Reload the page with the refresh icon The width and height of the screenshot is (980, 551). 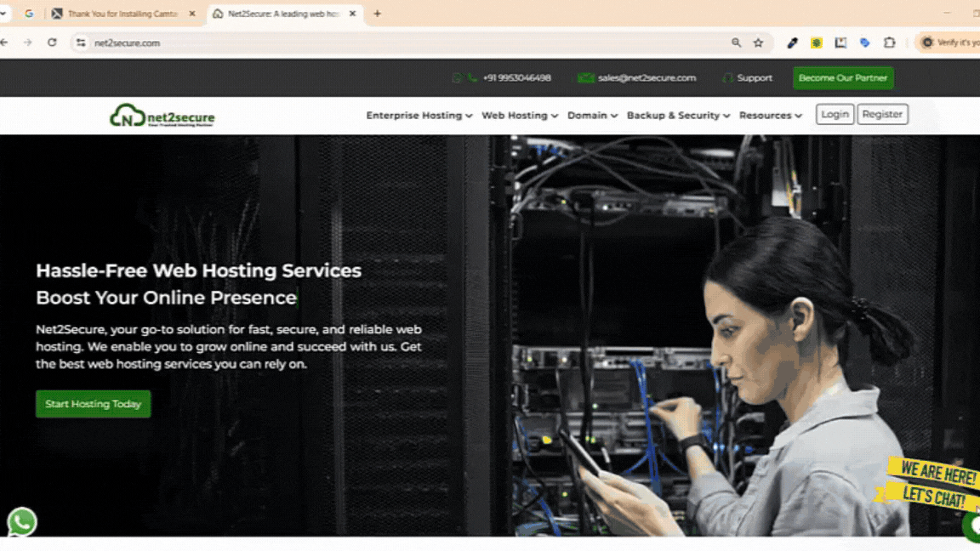[52, 43]
